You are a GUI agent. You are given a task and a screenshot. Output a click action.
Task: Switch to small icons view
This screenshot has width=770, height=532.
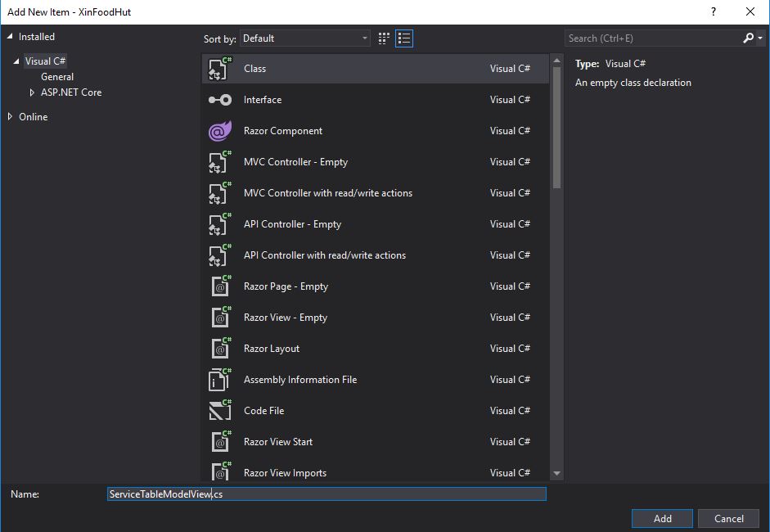click(x=384, y=38)
